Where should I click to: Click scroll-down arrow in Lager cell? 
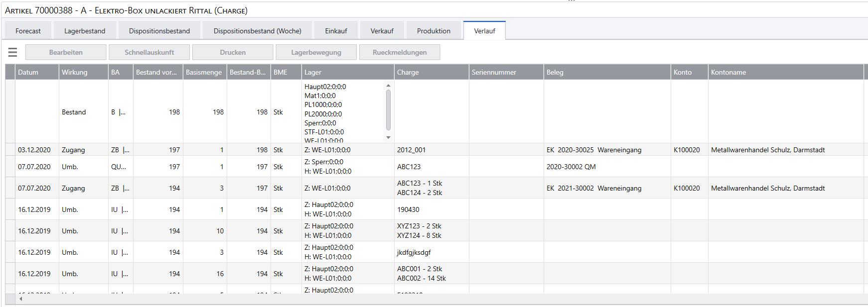[388, 138]
